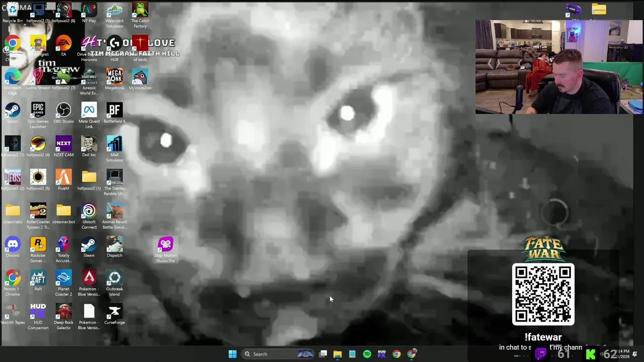Select the Dispatch game shortcut
644x362 pixels.
point(115,248)
